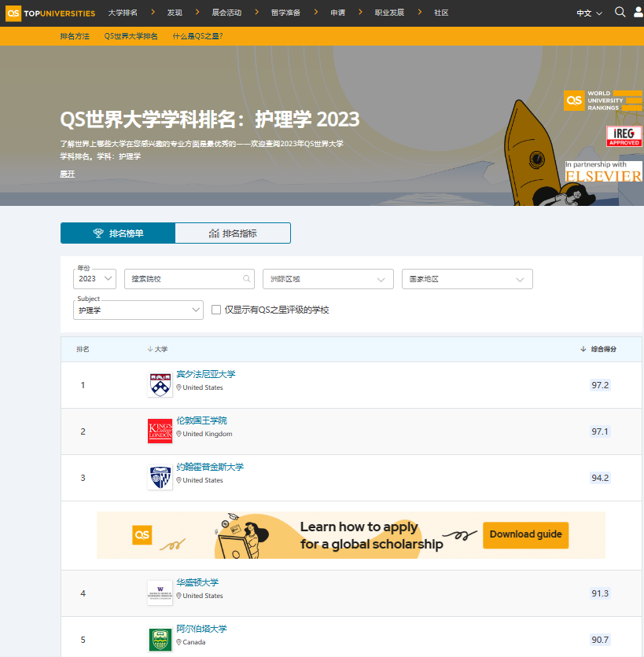Open the 年份 2023 year dropdown
This screenshot has width=644, height=657.
[x=94, y=279]
